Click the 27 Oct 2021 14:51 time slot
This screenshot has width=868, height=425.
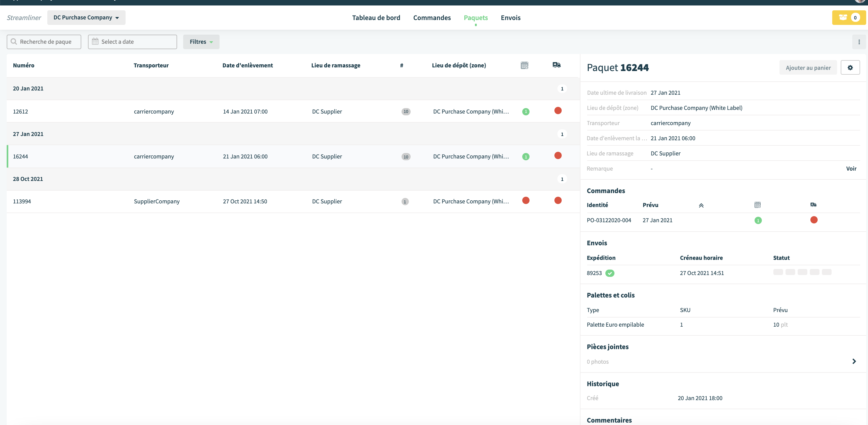701,273
